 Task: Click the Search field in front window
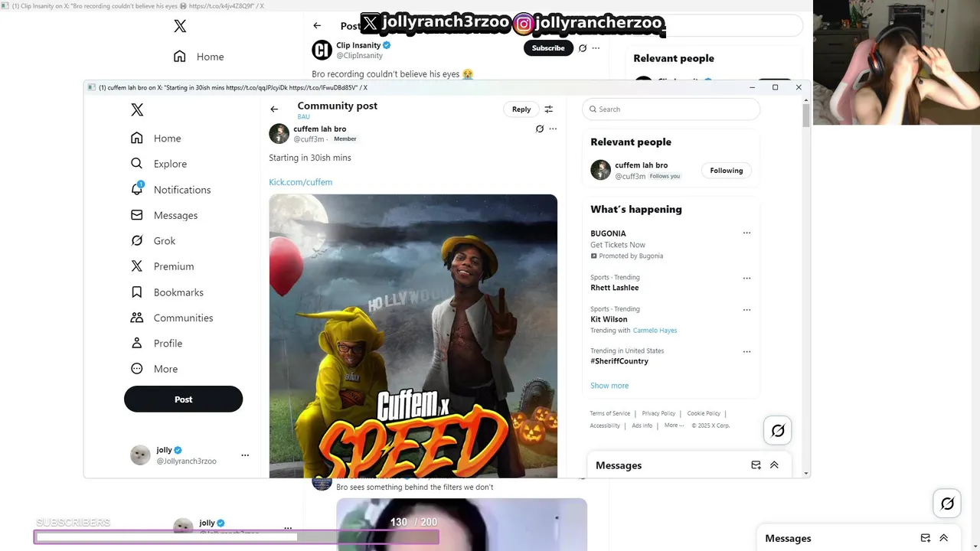point(671,109)
